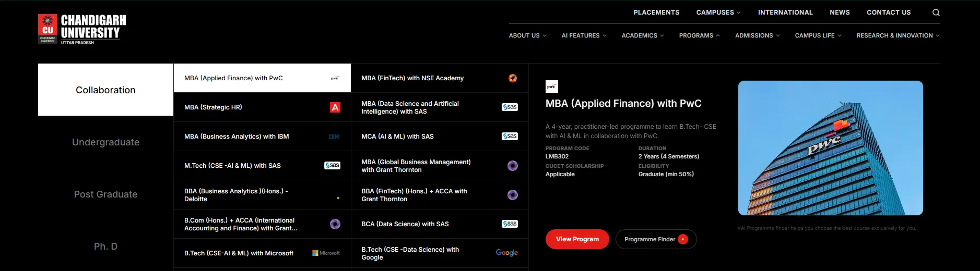Viewport: 980px width, 271px height.
Task: Select M.Tech (CSE-AI & ML) with SAS
Action: [x=262, y=166]
